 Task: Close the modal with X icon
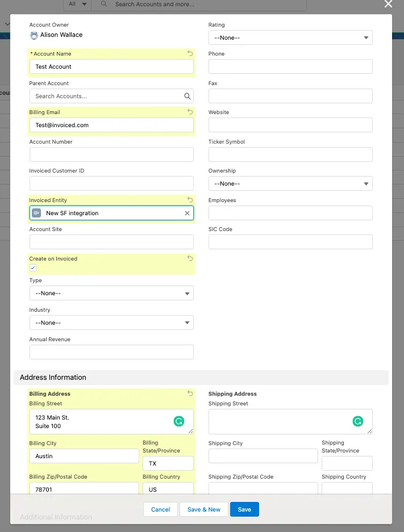click(x=388, y=4)
